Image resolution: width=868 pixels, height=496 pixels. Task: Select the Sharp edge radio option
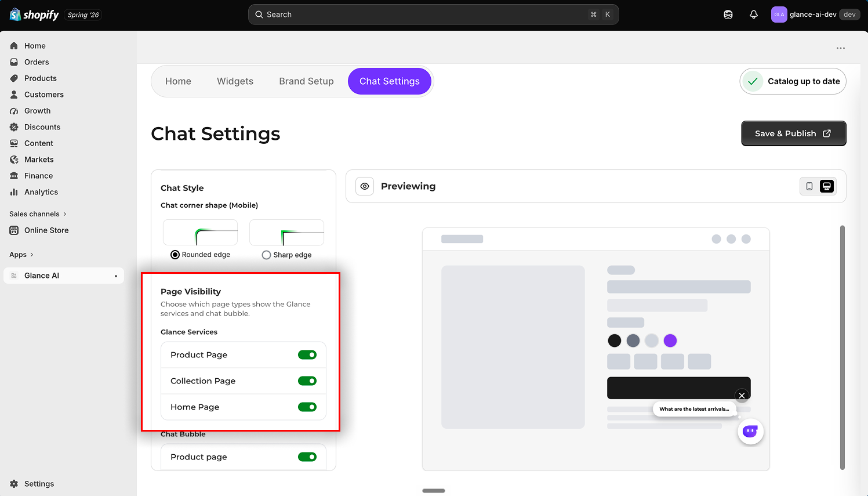pos(266,255)
